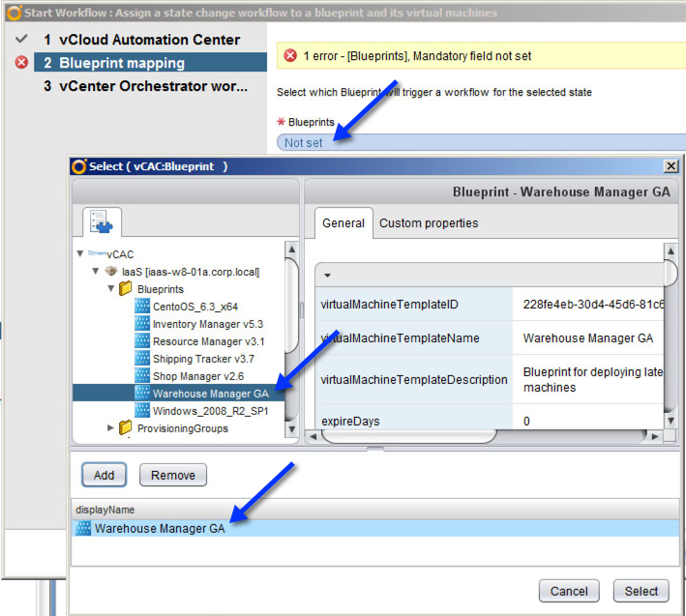
Task: Click the expireDays value 0
Action: (x=526, y=421)
